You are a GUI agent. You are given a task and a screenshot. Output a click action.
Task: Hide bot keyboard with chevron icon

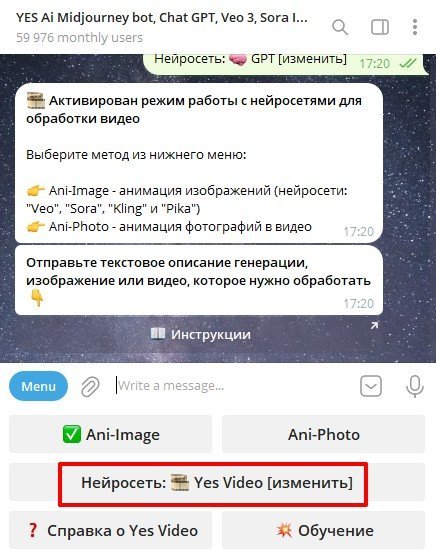tap(371, 386)
